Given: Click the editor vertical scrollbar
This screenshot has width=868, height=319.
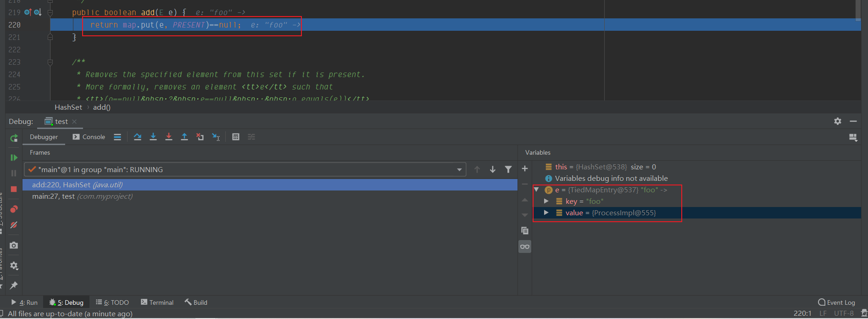Looking at the screenshot, I should pyautogui.click(x=858, y=11).
